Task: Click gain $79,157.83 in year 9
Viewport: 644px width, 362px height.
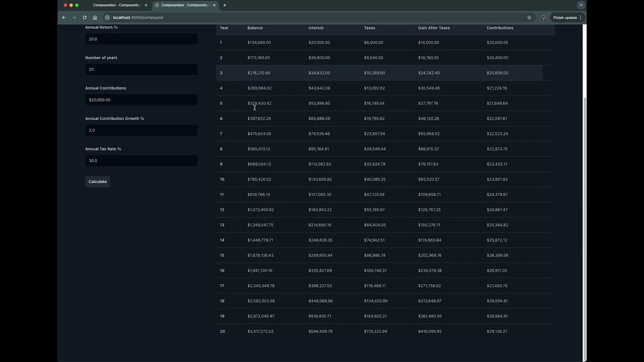Action: pyautogui.click(x=428, y=164)
